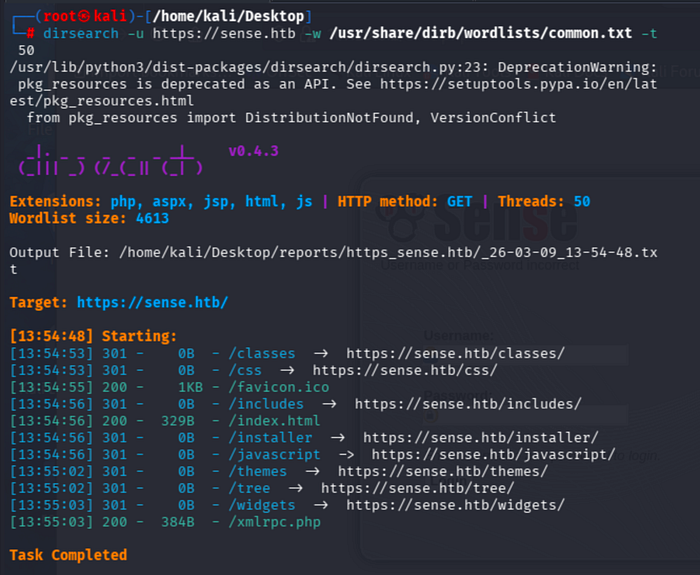The width and height of the screenshot is (700, 575).
Task: Click the Username field in background login window
Action: [525, 354]
